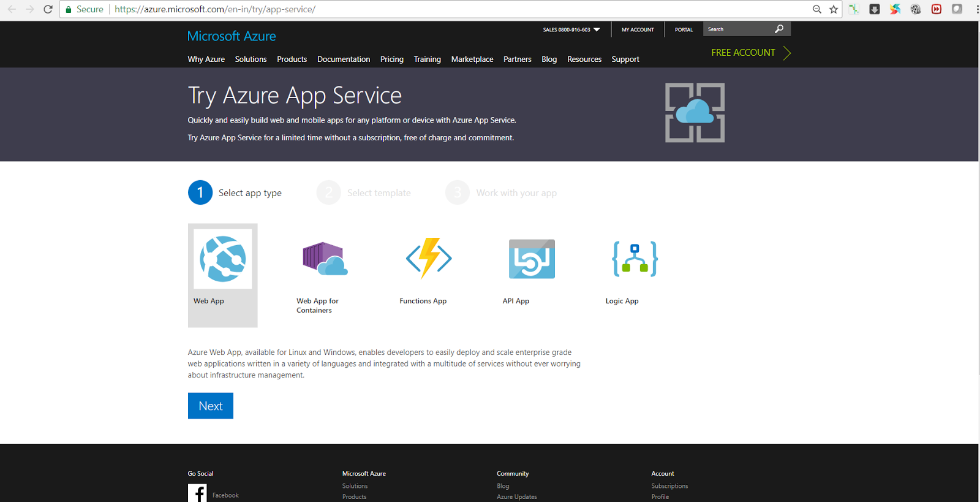Viewport: 980px width, 502px height.
Task: Open the Why Azure menu
Action: point(206,59)
